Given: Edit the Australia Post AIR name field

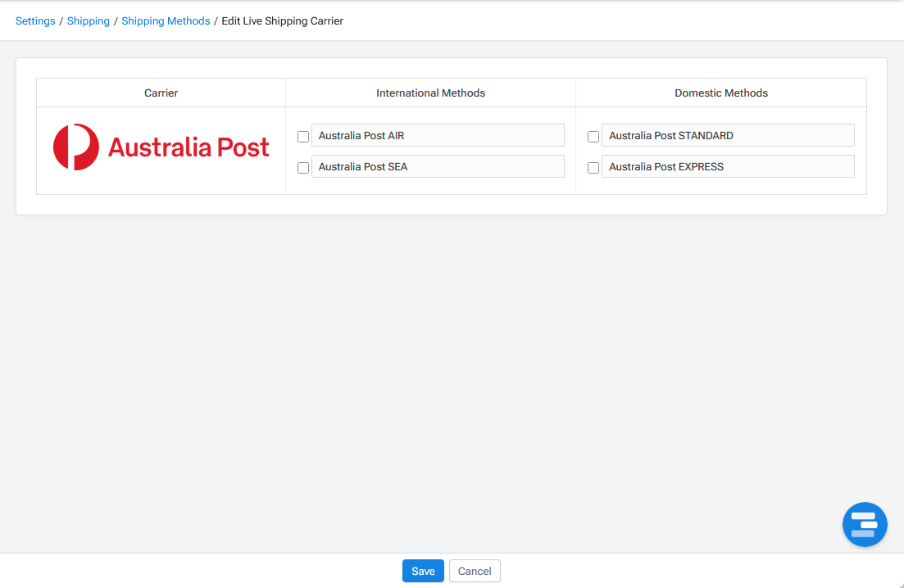Looking at the screenshot, I should pyautogui.click(x=438, y=135).
